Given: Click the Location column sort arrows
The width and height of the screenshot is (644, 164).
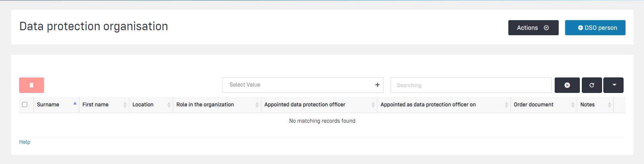Looking at the screenshot, I should click(x=169, y=105).
